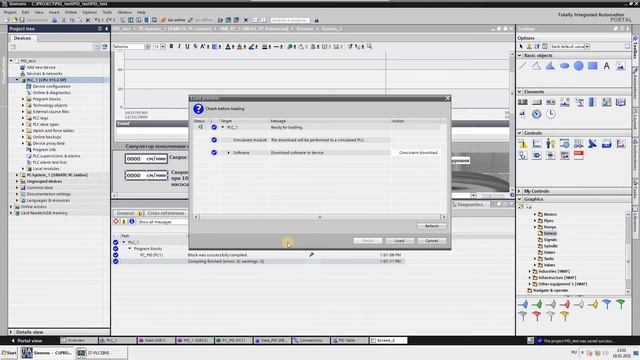This screenshot has height=360, width=640.
Task: Select the Trend view control
Action: point(536,143)
